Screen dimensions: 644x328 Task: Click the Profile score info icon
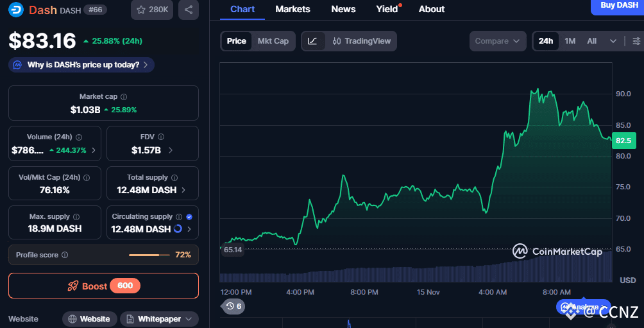[x=65, y=255]
